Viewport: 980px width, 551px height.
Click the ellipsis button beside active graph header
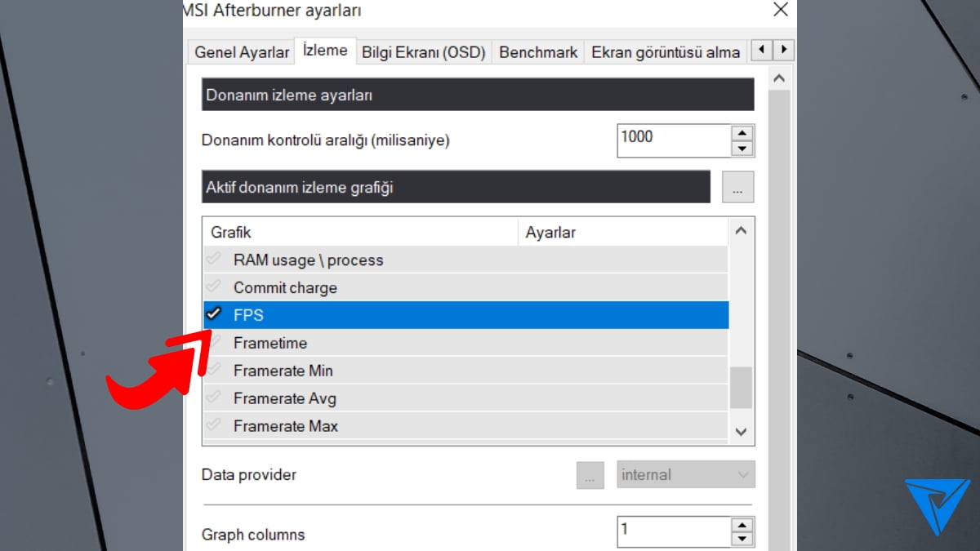(x=737, y=188)
